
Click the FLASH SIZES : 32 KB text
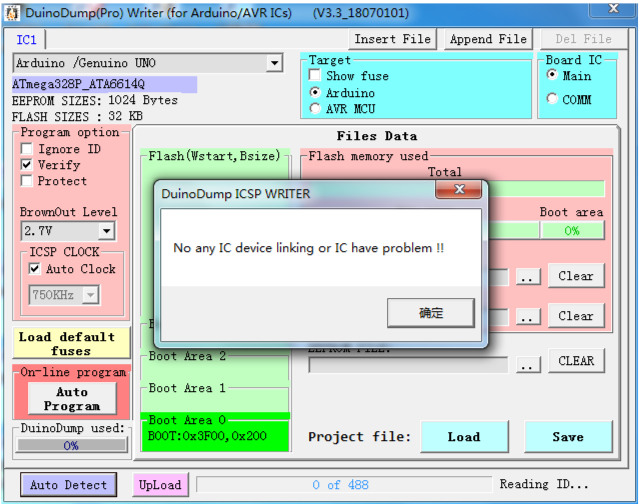pyautogui.click(x=77, y=116)
